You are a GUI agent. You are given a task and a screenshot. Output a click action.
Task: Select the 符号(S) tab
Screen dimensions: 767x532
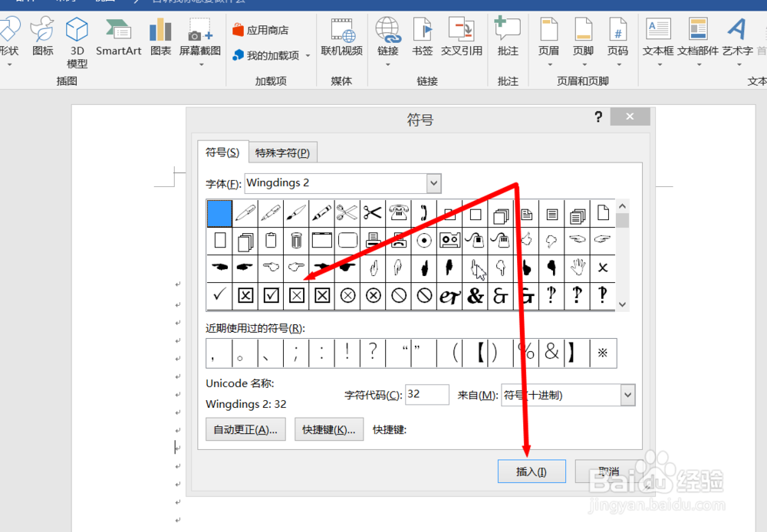pyautogui.click(x=222, y=153)
